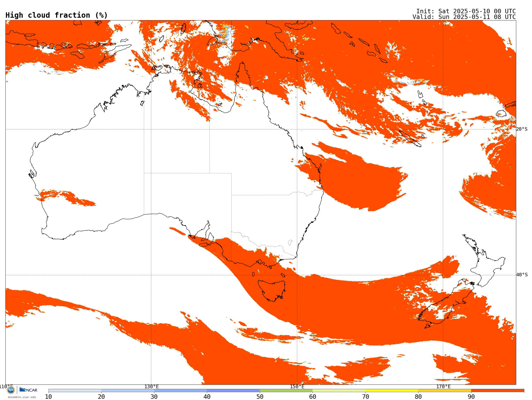Click the colorbar tick label 60

tap(313, 397)
